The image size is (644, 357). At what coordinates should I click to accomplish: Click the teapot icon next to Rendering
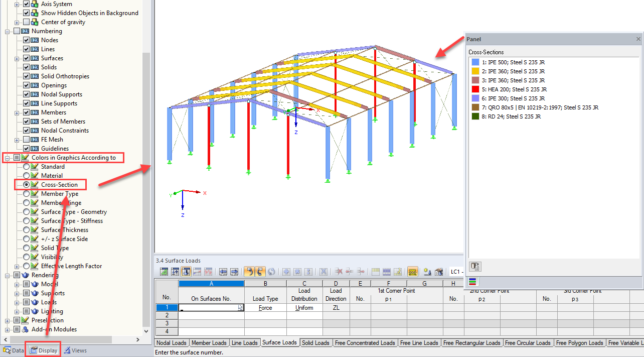25,275
